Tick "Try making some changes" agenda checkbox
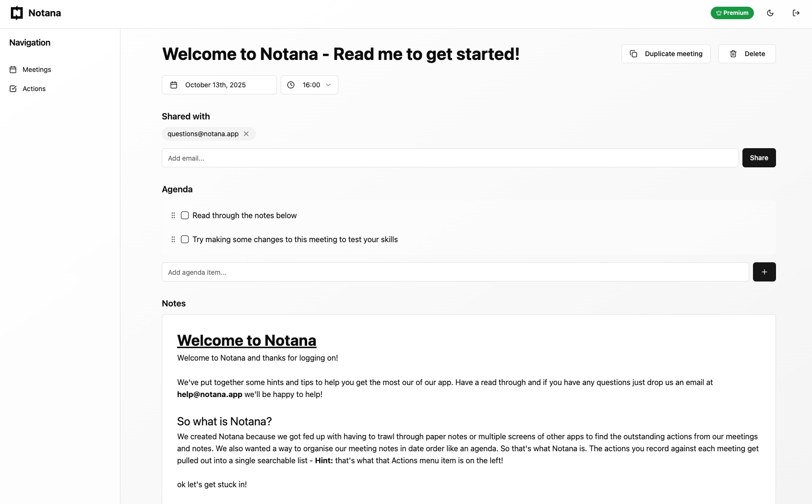Viewport: 812px width, 504px height. pos(185,239)
